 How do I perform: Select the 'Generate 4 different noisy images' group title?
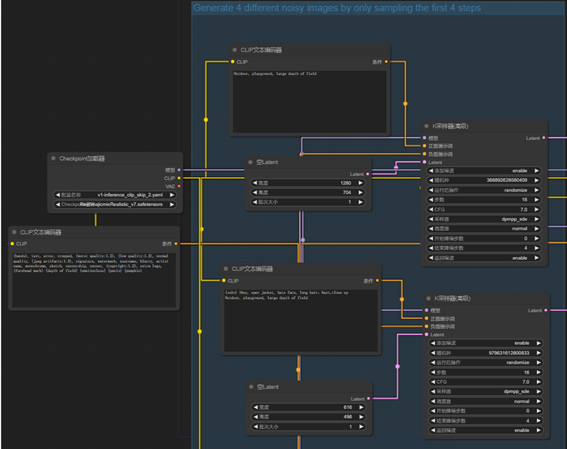pos(337,8)
